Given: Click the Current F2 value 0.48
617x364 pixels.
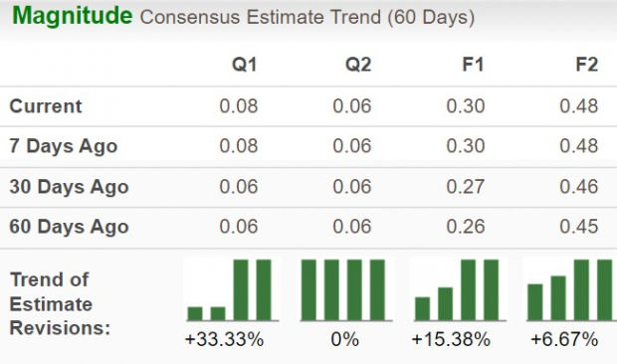Looking at the screenshot, I should [x=579, y=106].
